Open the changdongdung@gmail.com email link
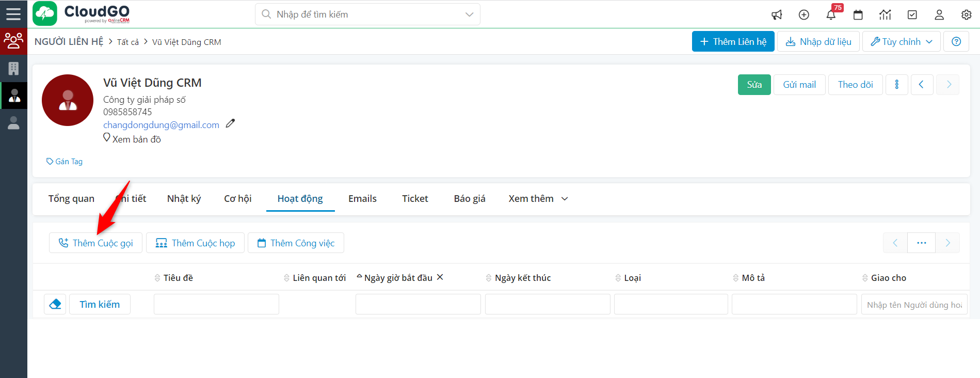 (161, 125)
